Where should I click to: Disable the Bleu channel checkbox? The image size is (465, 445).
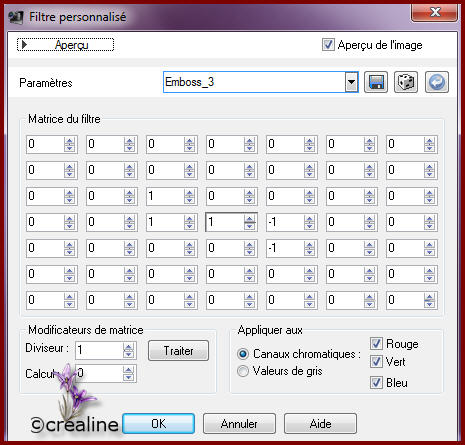[x=376, y=382]
